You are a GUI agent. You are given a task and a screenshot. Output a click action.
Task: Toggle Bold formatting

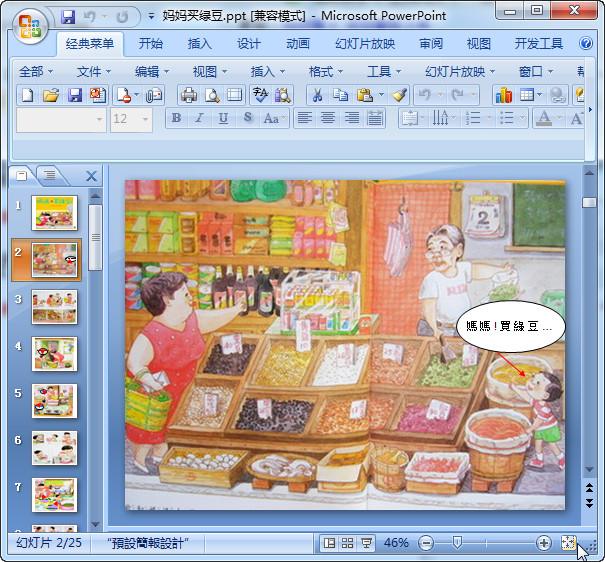click(176, 118)
